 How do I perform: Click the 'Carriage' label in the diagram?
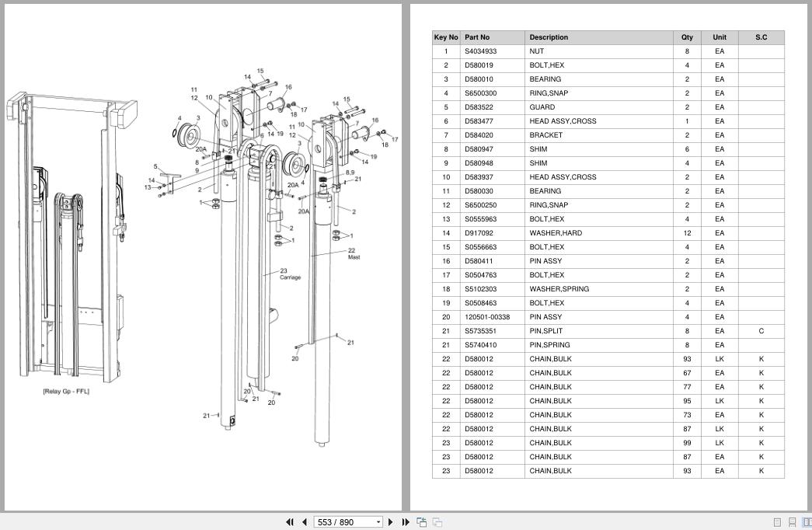click(x=290, y=277)
